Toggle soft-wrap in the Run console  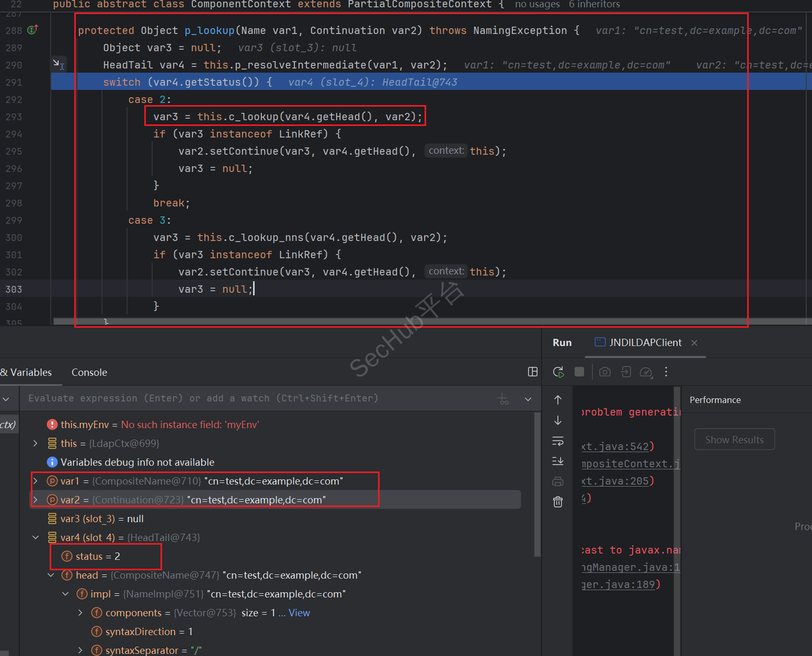click(x=558, y=441)
